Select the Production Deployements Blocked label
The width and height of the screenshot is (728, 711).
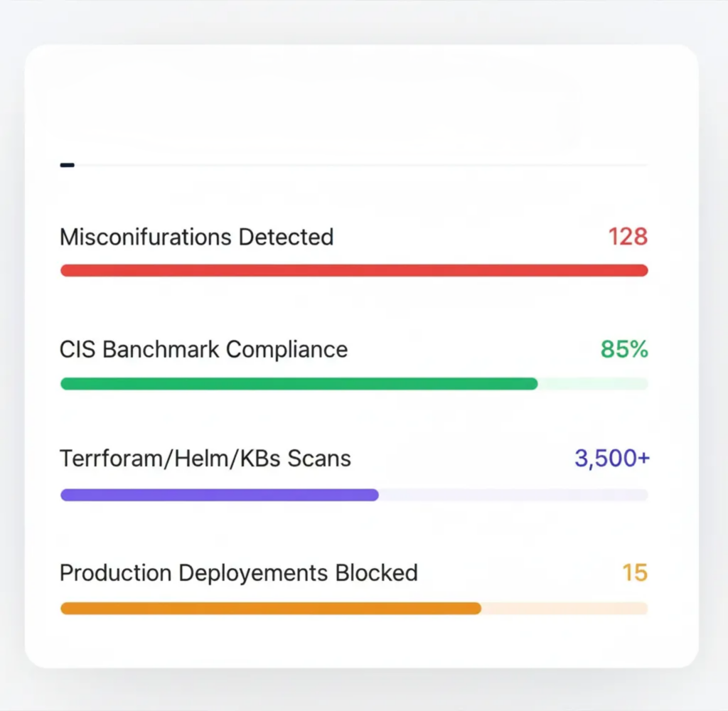(238, 572)
